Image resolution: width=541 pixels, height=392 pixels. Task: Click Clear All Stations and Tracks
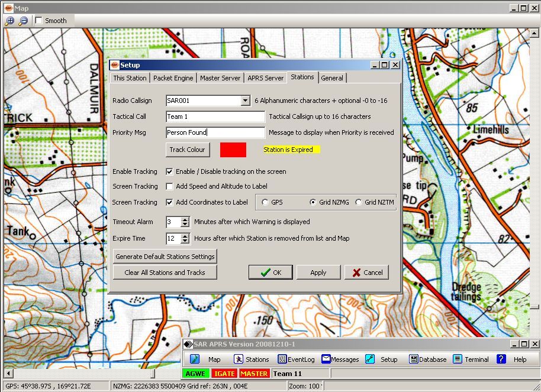click(165, 273)
